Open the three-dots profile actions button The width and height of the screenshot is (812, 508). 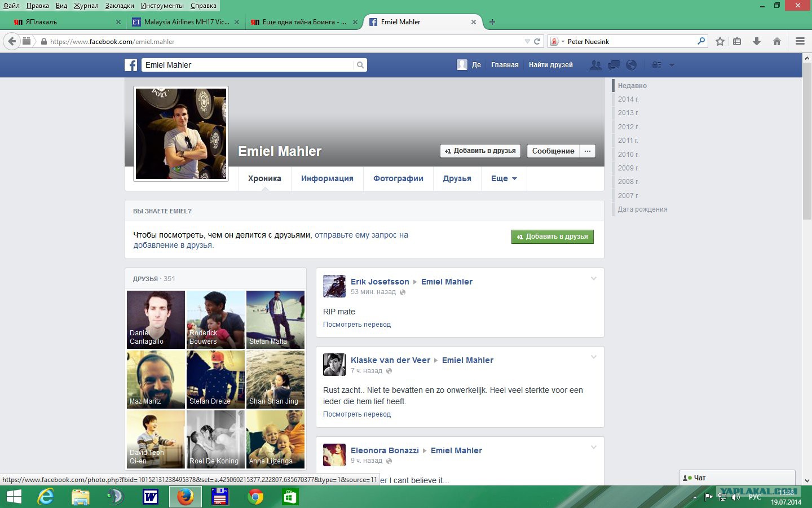588,151
